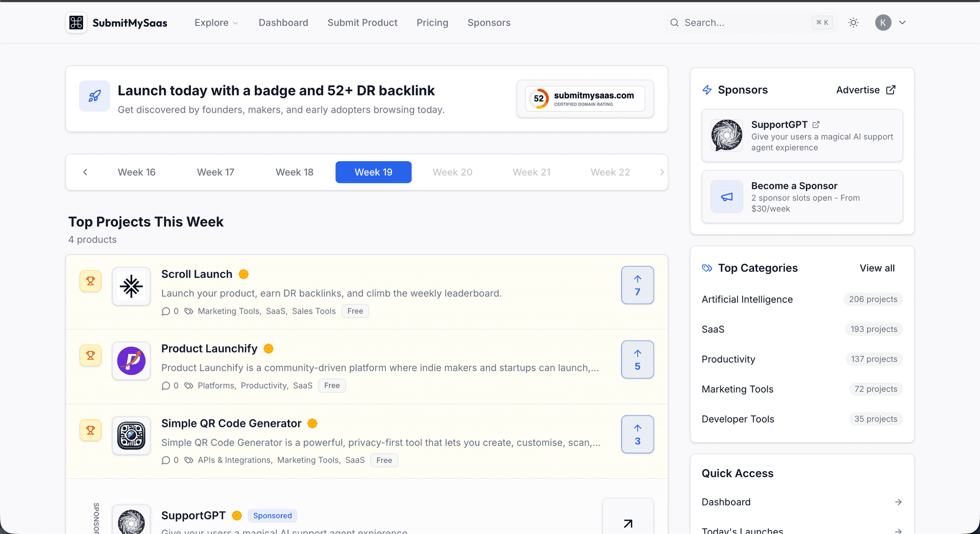Show later weeks with the right chevron

(x=661, y=172)
